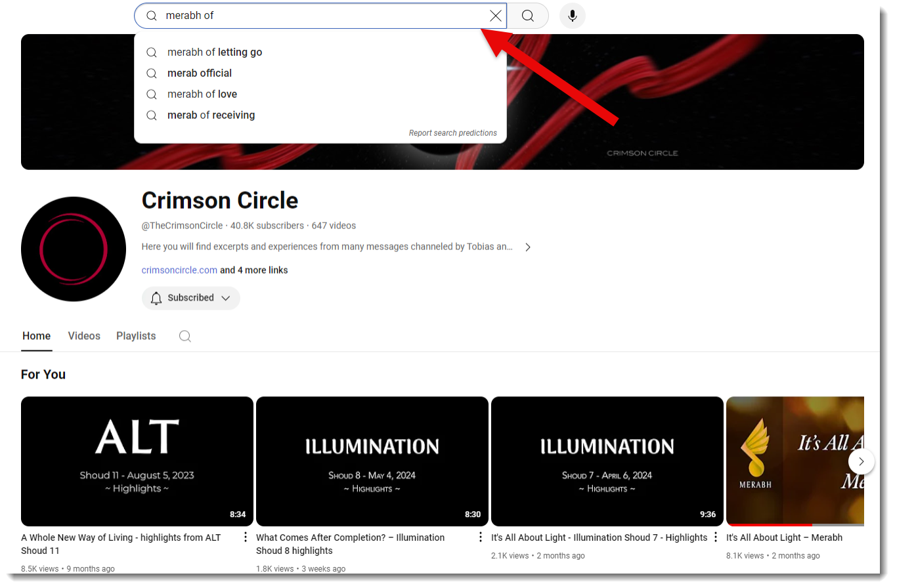Open options menu for Illumination Shoud 7 Highlights
Image resolution: width=916 pixels, height=588 pixels.
(x=716, y=537)
